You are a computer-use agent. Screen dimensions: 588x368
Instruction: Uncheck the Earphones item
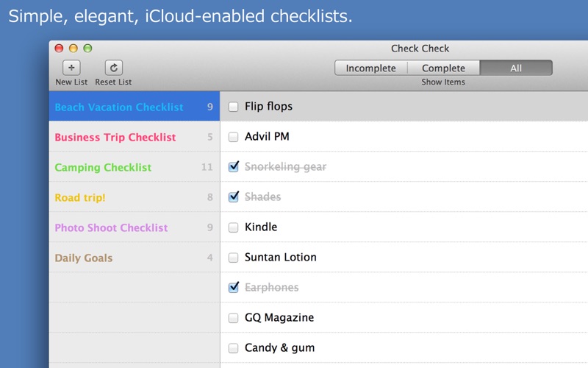[x=233, y=287]
